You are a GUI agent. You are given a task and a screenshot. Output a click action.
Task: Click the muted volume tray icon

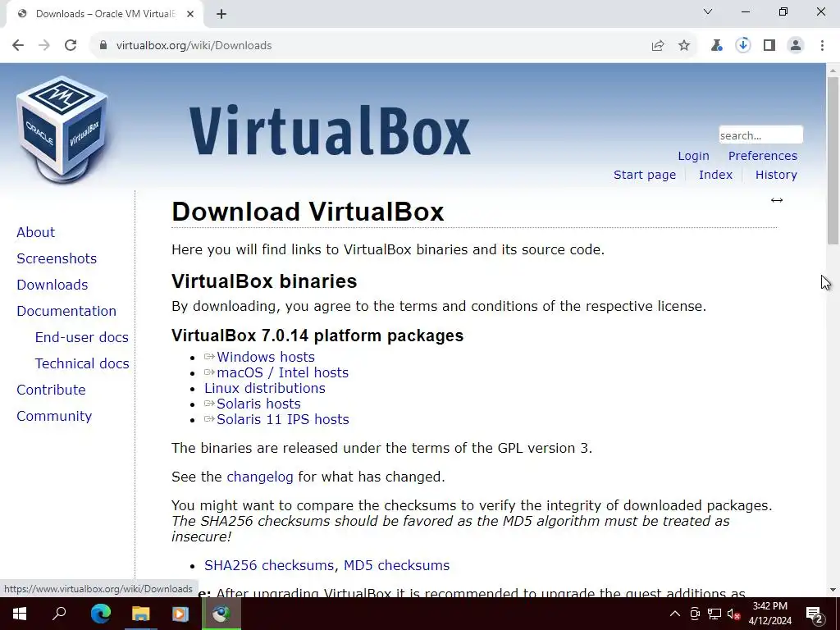point(733,614)
